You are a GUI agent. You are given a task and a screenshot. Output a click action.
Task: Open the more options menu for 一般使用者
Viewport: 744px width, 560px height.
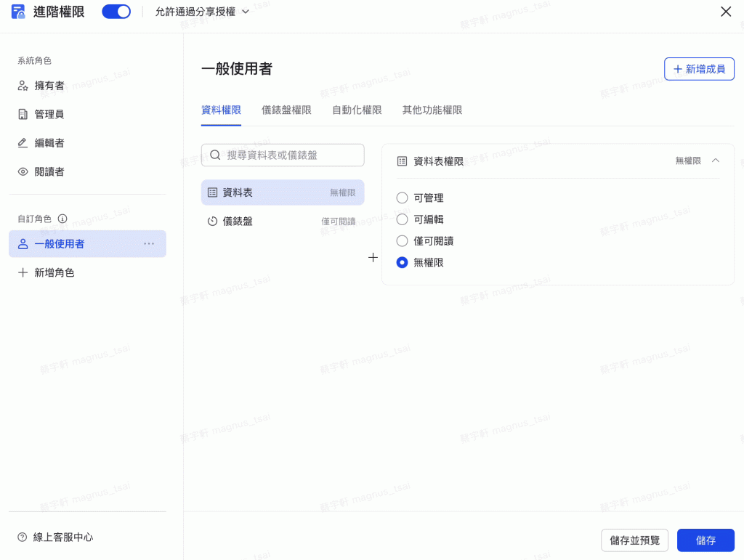(x=149, y=244)
